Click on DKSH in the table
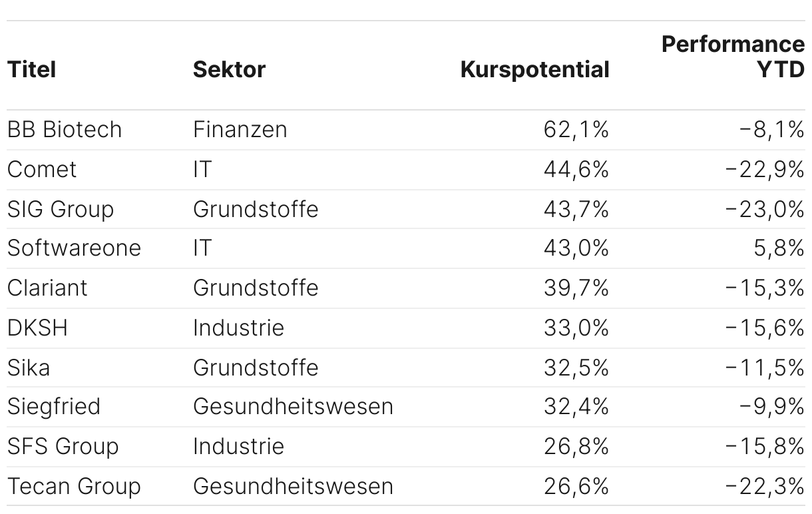812x514 pixels. click(37, 328)
